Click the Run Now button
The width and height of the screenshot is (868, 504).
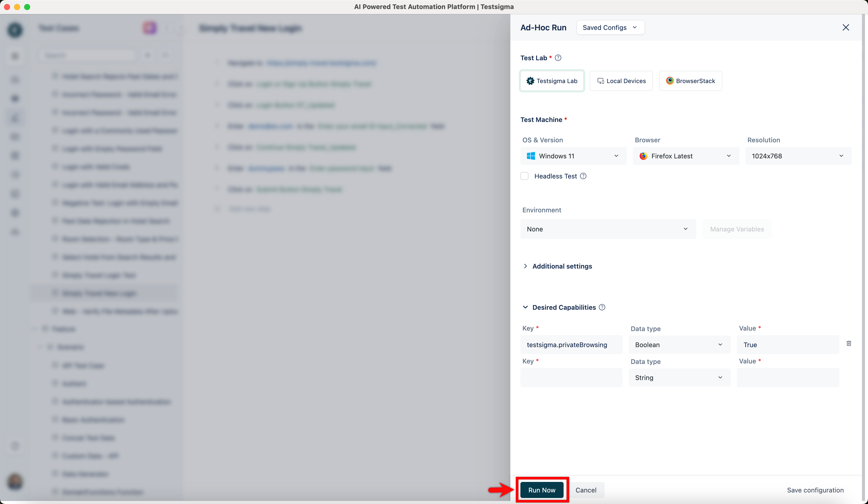click(x=542, y=490)
